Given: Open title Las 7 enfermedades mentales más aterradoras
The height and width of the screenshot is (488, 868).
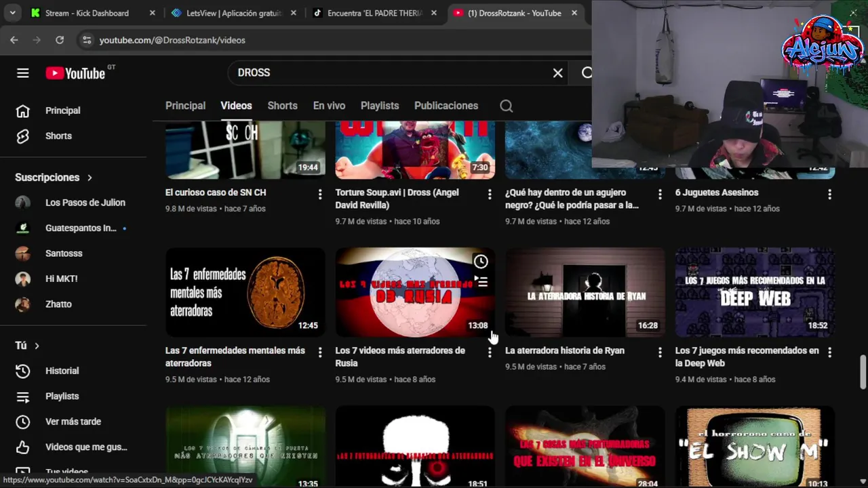Looking at the screenshot, I should [x=235, y=357].
